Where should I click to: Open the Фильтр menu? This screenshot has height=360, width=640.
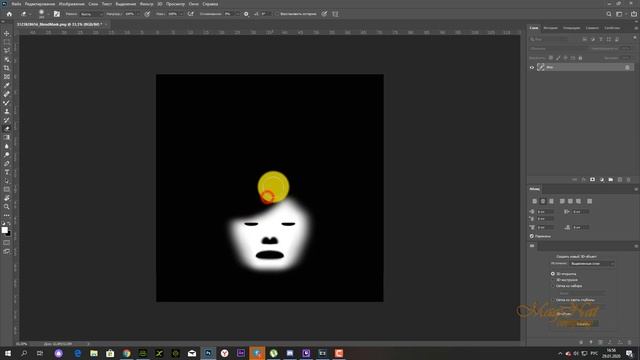click(x=147, y=4)
